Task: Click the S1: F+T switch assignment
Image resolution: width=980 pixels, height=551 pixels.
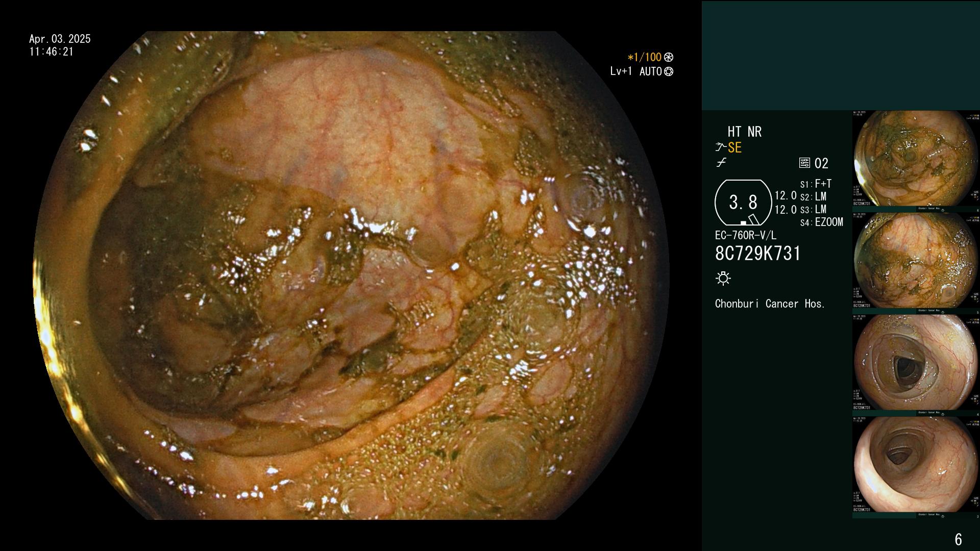Action: click(x=816, y=184)
